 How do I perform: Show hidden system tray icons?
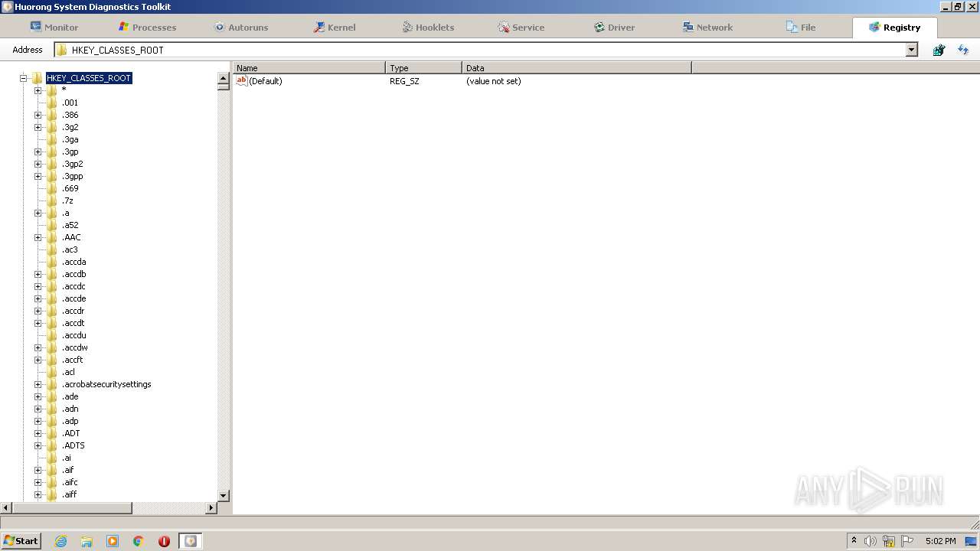click(x=854, y=540)
